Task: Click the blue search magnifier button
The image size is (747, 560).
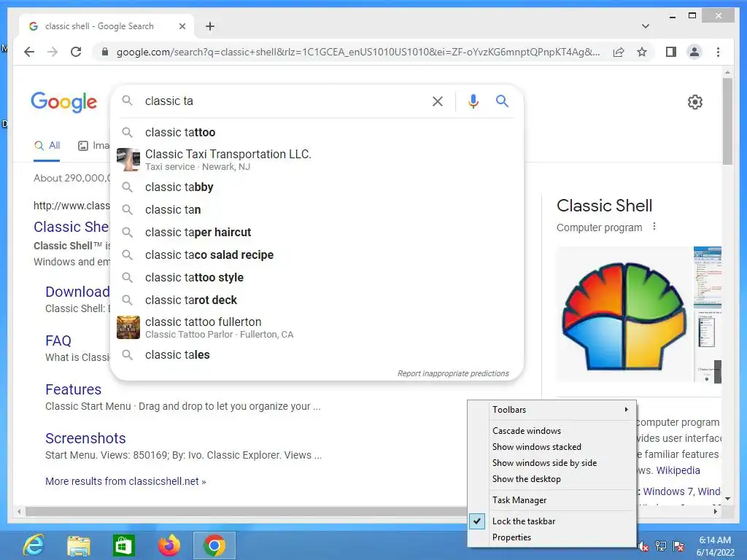Action: click(502, 101)
